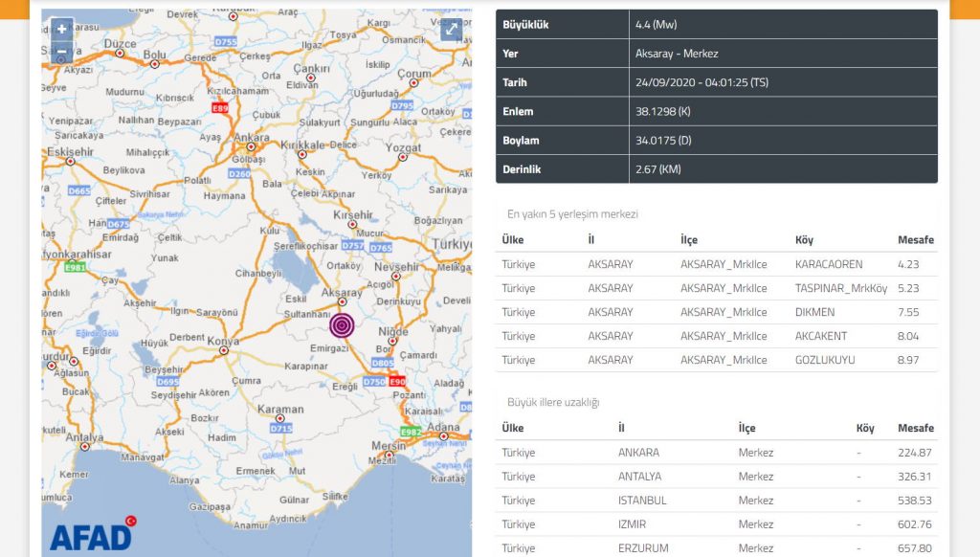Screen dimensions: 980x557
Task: Click the İlçe column header in nearest settlements table
Action: point(689,239)
